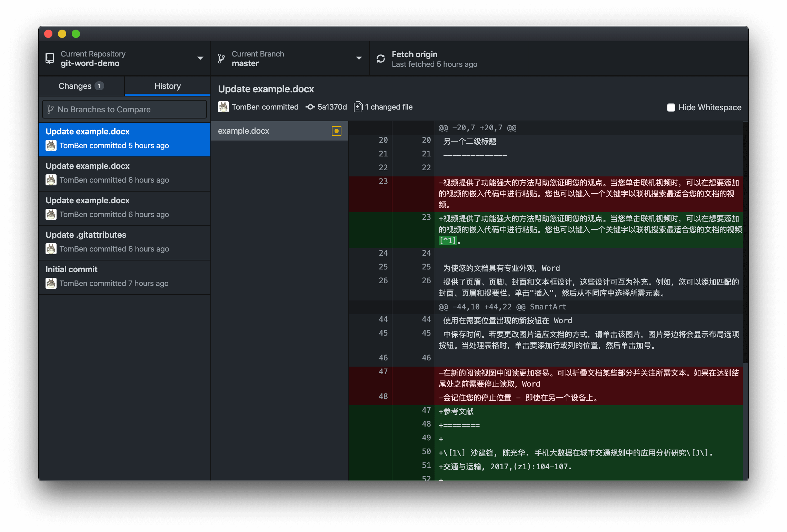
Task: Click avatar on the 5 hours ago commit
Action: coord(51,145)
